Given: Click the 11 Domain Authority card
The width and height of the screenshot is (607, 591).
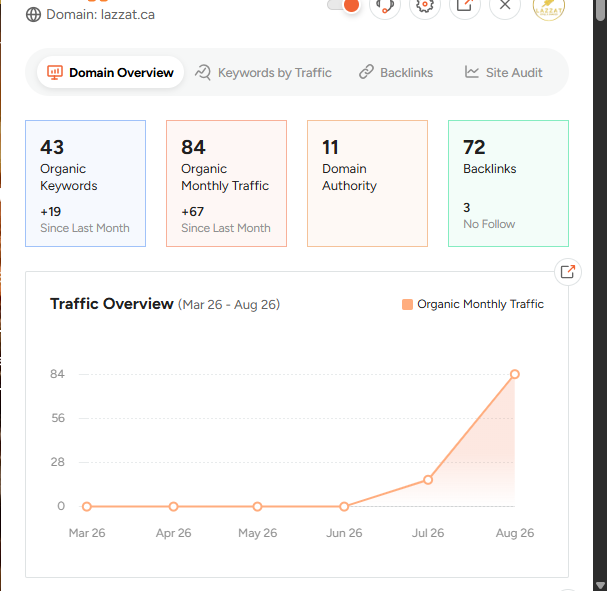Looking at the screenshot, I should (x=367, y=183).
